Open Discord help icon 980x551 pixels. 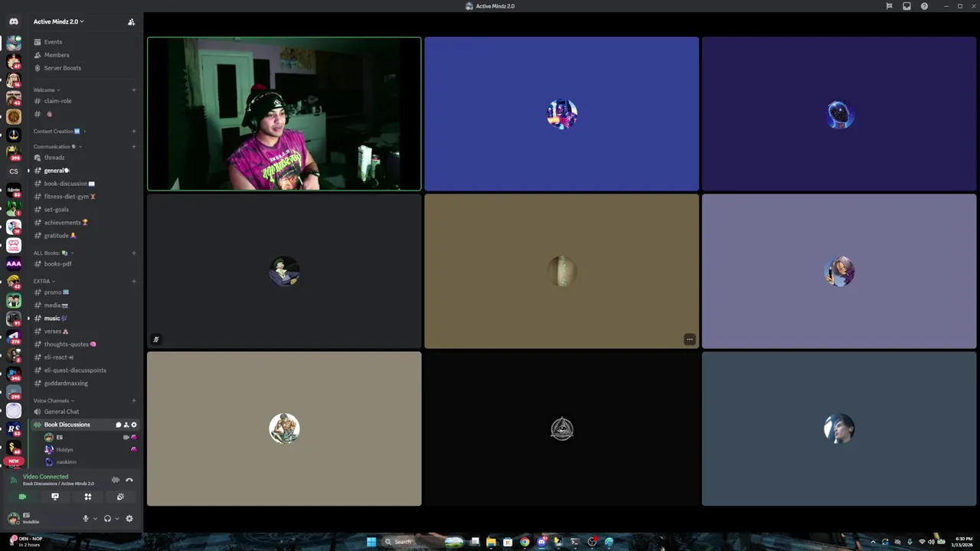point(924,6)
